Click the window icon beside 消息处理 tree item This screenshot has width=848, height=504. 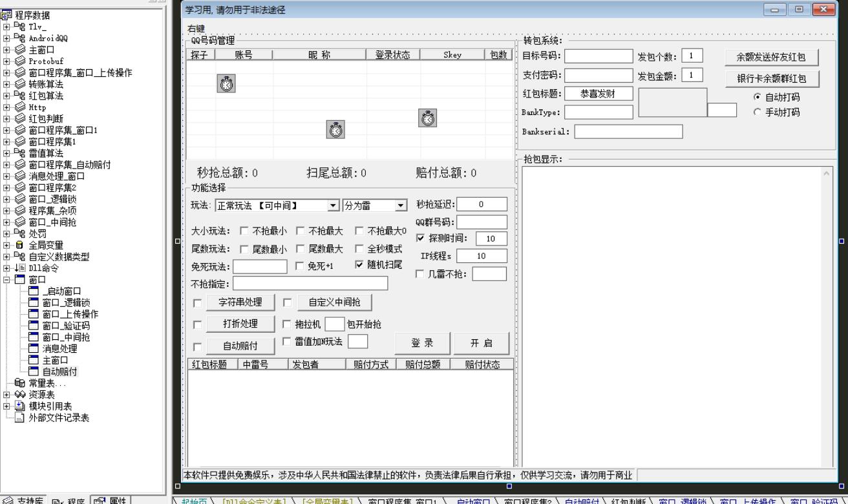click(34, 348)
